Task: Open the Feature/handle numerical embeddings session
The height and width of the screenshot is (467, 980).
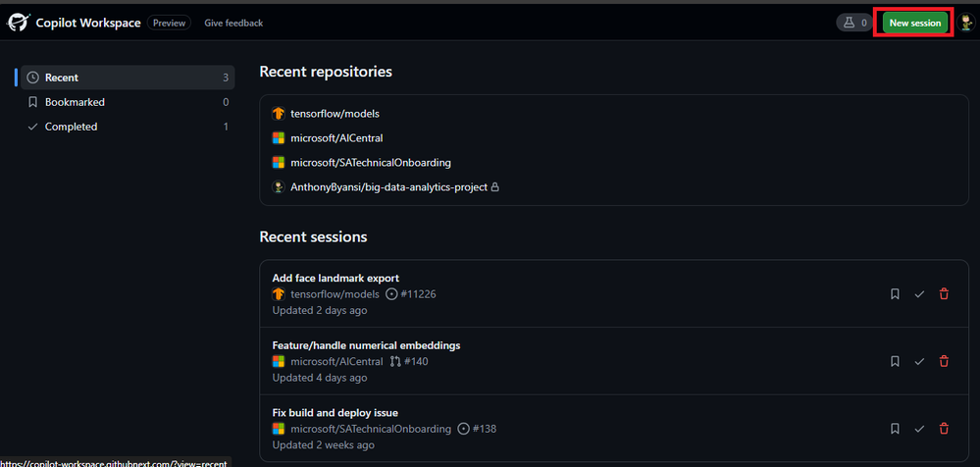Action: coord(366,345)
